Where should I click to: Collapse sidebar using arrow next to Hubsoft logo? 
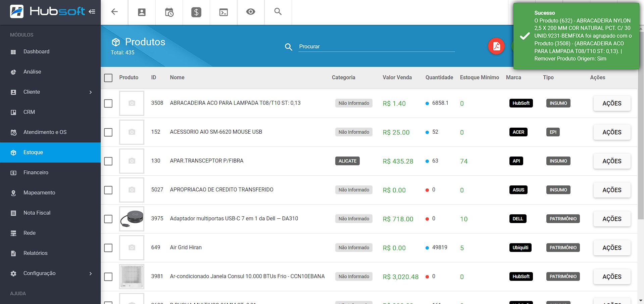tap(92, 11)
